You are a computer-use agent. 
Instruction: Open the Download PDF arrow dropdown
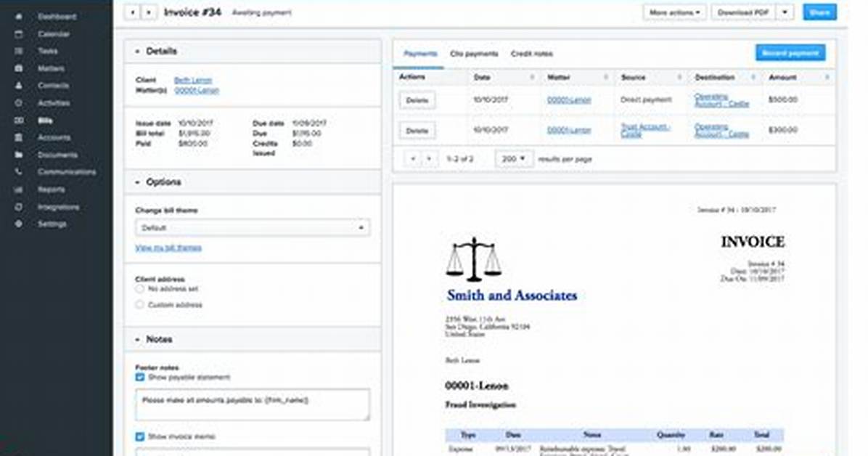pyautogui.click(x=785, y=12)
